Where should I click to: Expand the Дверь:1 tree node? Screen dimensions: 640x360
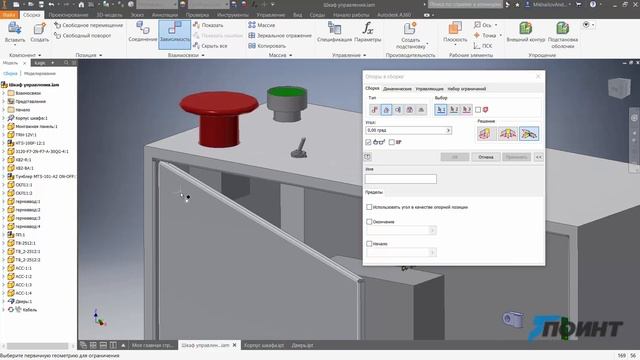4,301
